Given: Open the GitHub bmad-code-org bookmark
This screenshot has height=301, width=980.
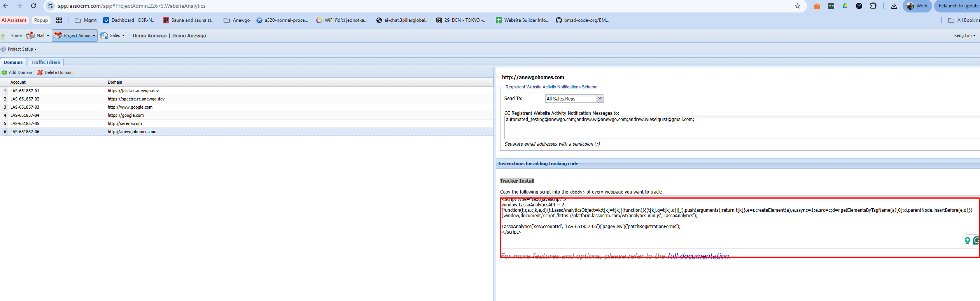Looking at the screenshot, I should pos(582,20).
